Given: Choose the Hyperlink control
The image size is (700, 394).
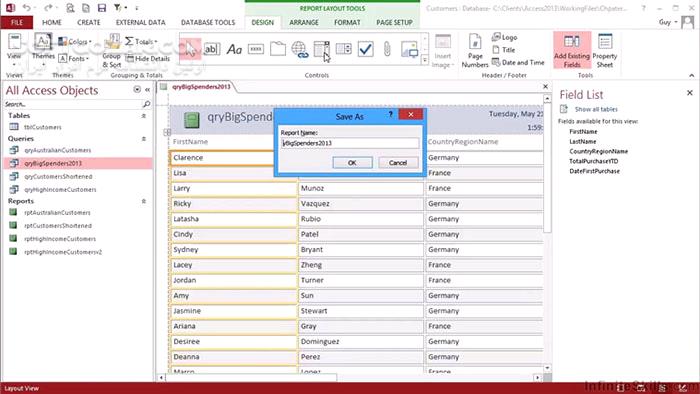Looking at the screenshot, I should [300, 49].
